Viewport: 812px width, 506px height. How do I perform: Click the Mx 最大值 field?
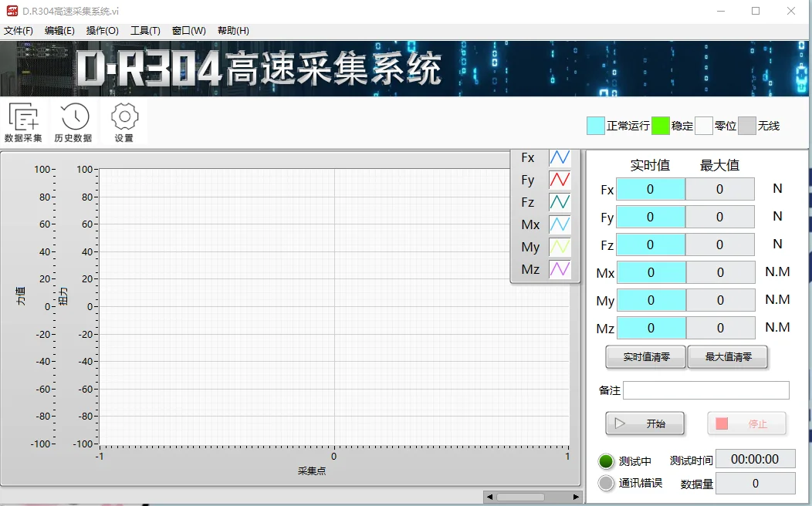click(720, 272)
